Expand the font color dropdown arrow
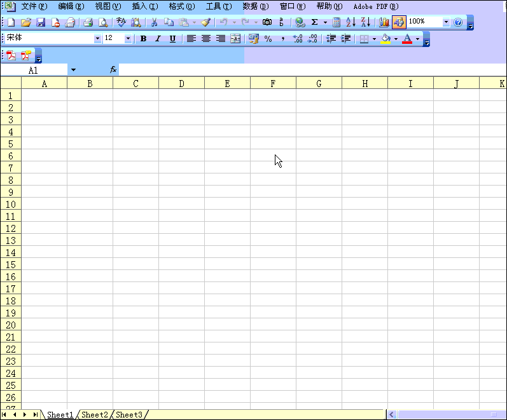Viewport: 507px width, 420px height. [x=418, y=39]
